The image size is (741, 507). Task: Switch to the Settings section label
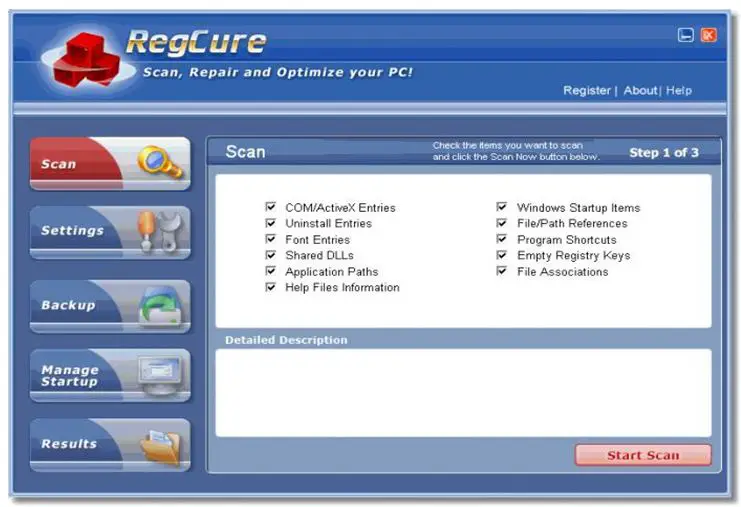72,230
